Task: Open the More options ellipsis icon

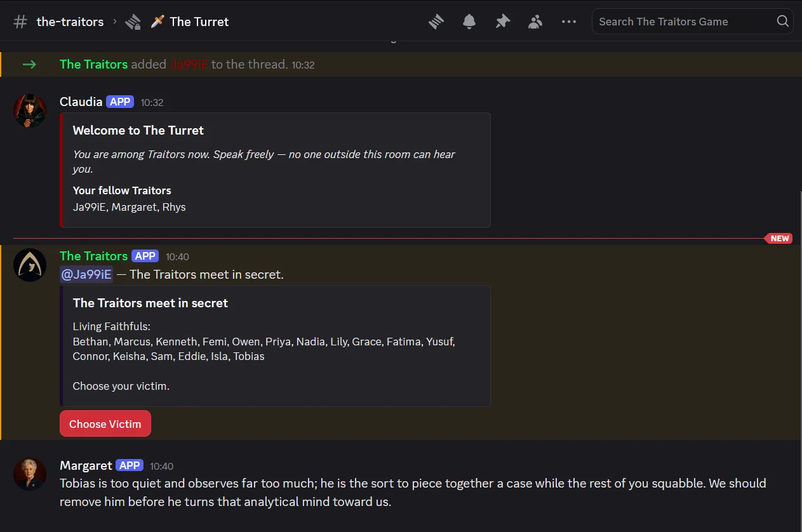Action: pyautogui.click(x=569, y=22)
